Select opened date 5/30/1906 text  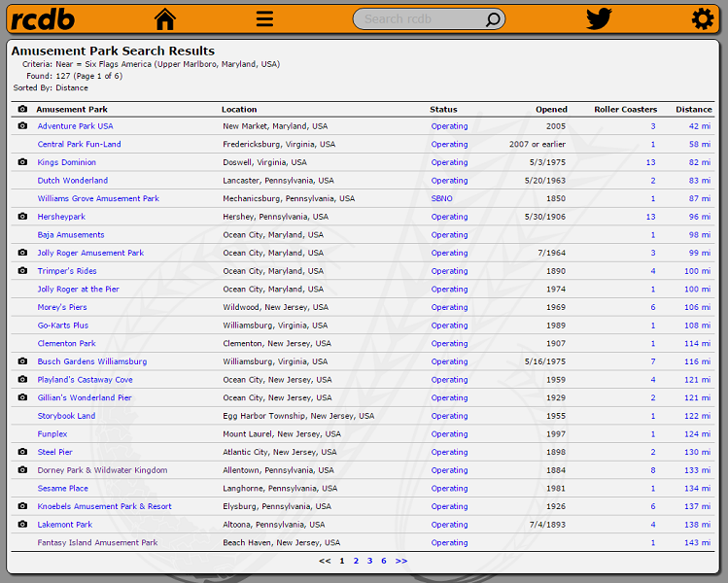(x=545, y=217)
